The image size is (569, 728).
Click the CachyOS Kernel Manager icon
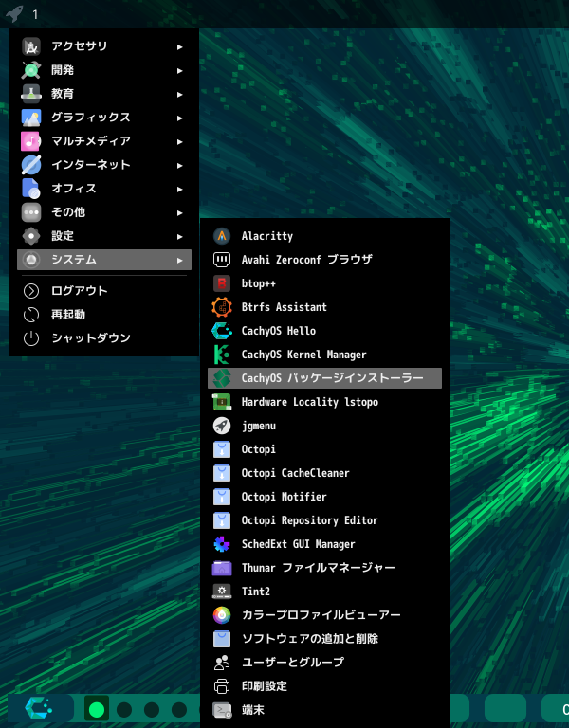coord(222,355)
